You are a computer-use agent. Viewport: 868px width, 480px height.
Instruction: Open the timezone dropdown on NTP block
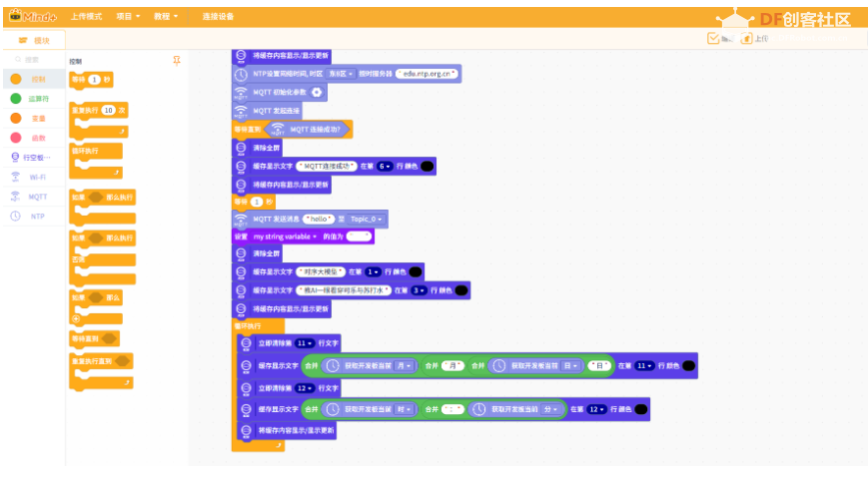(x=341, y=74)
